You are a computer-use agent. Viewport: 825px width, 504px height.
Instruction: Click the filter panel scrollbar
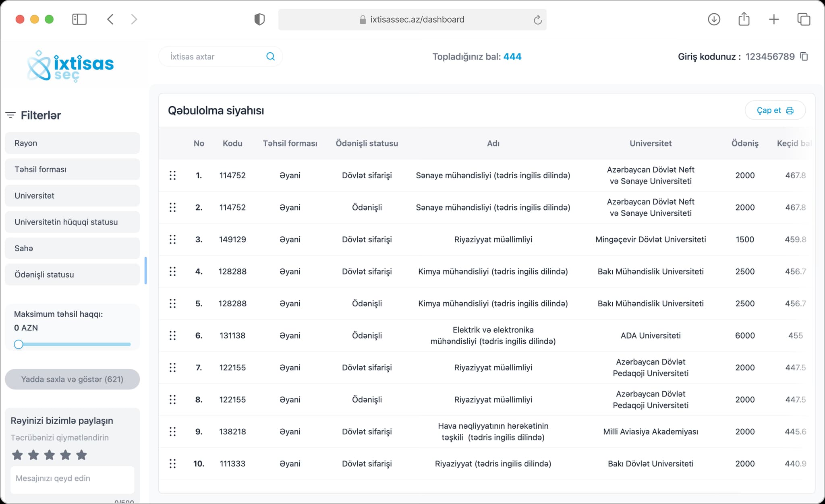(145, 271)
